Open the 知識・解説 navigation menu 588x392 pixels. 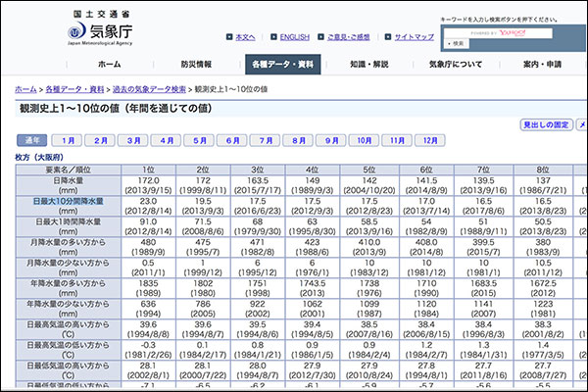coord(369,64)
